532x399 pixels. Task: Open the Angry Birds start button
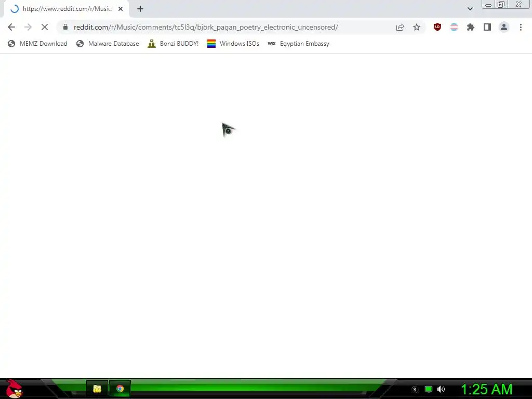click(14, 389)
